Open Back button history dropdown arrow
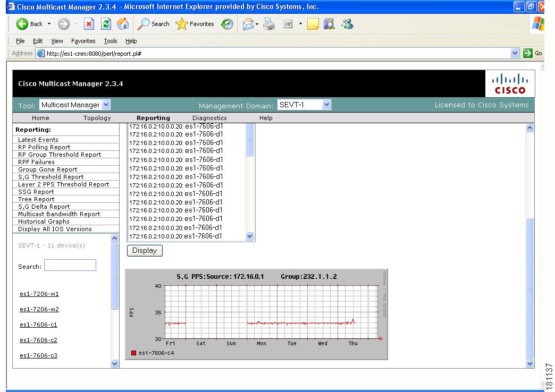Image resolution: width=555 pixels, height=392 pixels. pyautogui.click(x=49, y=24)
